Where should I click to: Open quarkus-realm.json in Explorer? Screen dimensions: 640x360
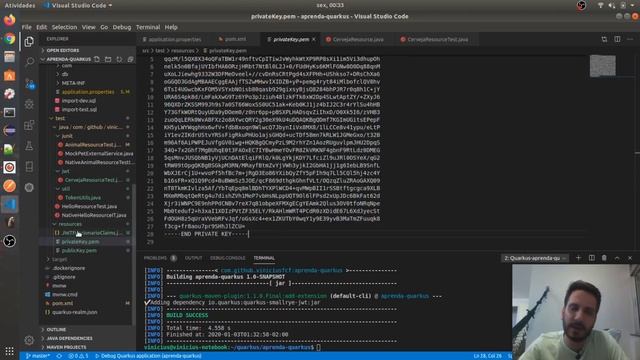pos(75,312)
